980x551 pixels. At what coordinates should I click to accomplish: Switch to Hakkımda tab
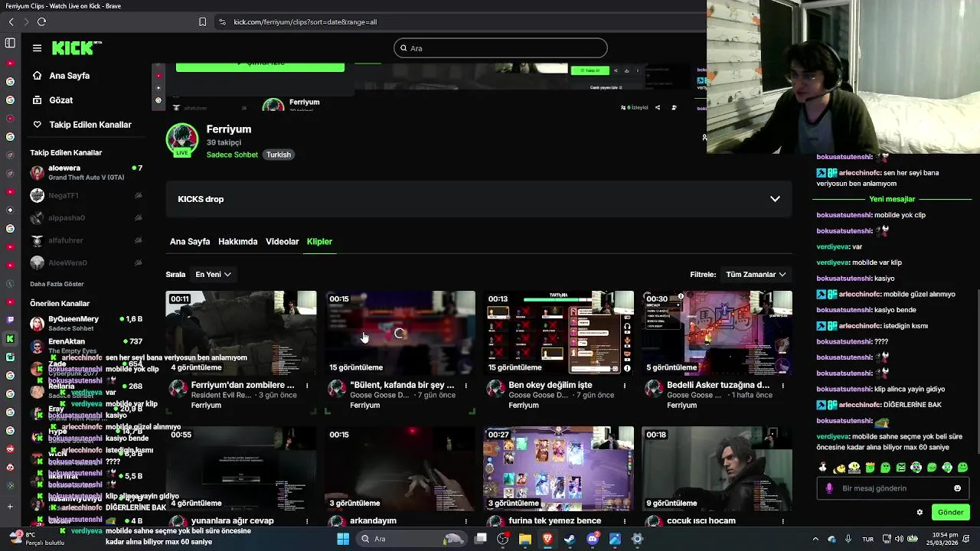(237, 242)
